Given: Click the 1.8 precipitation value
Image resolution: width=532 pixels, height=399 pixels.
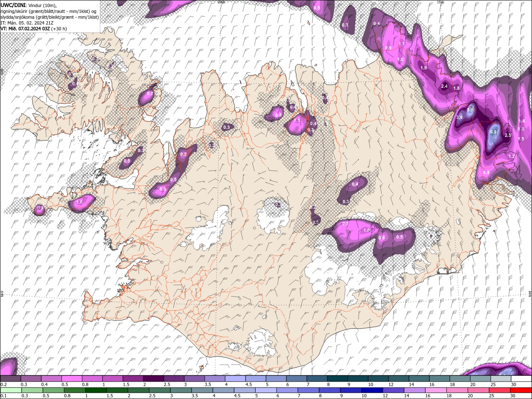Looking at the screenshot, I should click(x=456, y=88).
